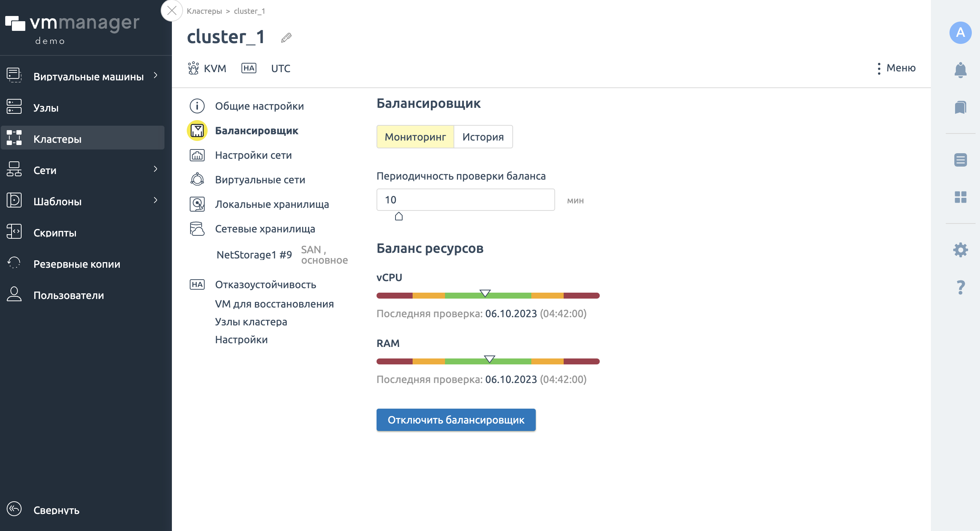This screenshot has height=531, width=980.
Task: Click the KVM virtualization icon
Action: point(193,68)
